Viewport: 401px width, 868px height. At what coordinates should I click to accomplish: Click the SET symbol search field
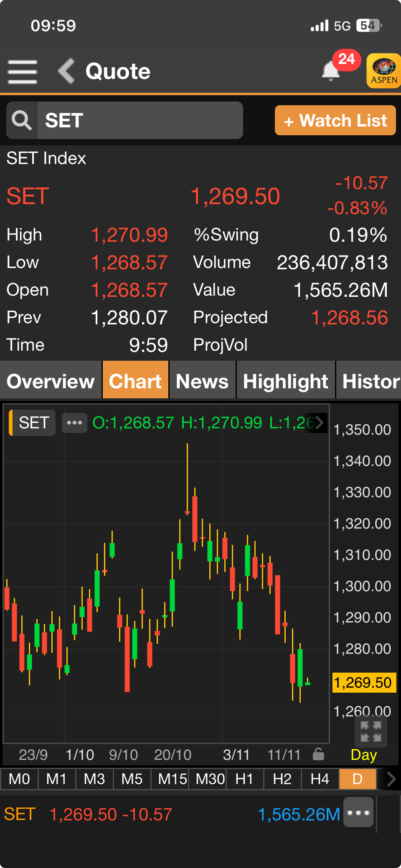140,120
